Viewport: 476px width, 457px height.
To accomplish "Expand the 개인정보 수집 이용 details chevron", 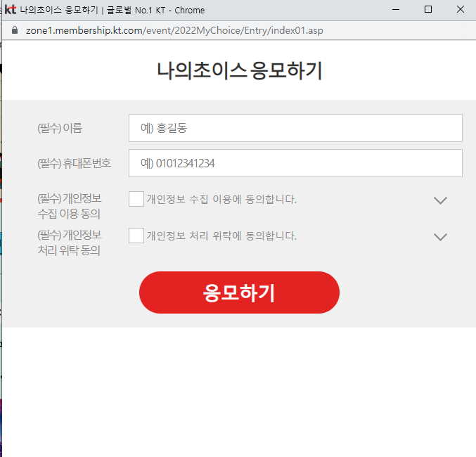I will click(x=440, y=200).
